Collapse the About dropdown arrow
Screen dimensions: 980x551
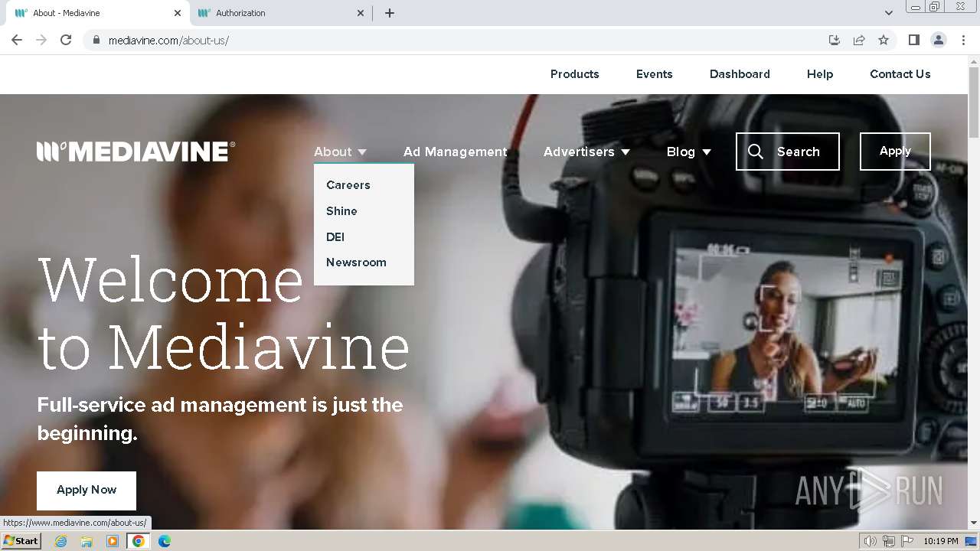[362, 152]
